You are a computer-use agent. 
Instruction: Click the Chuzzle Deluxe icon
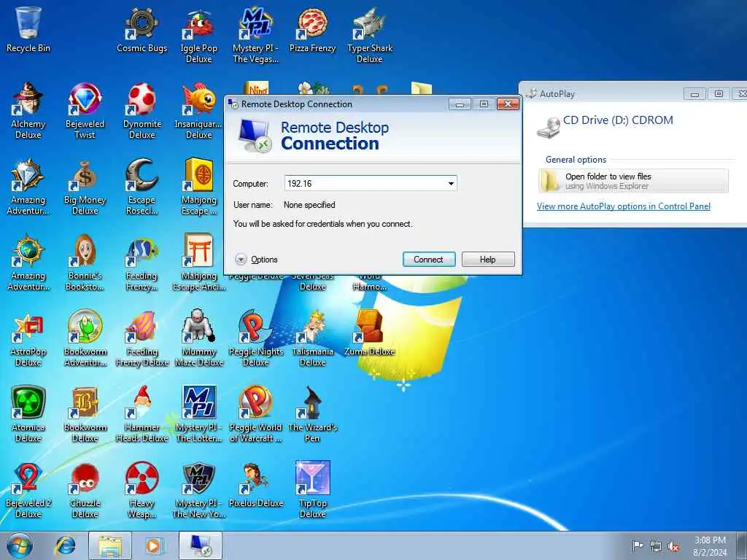click(x=85, y=491)
